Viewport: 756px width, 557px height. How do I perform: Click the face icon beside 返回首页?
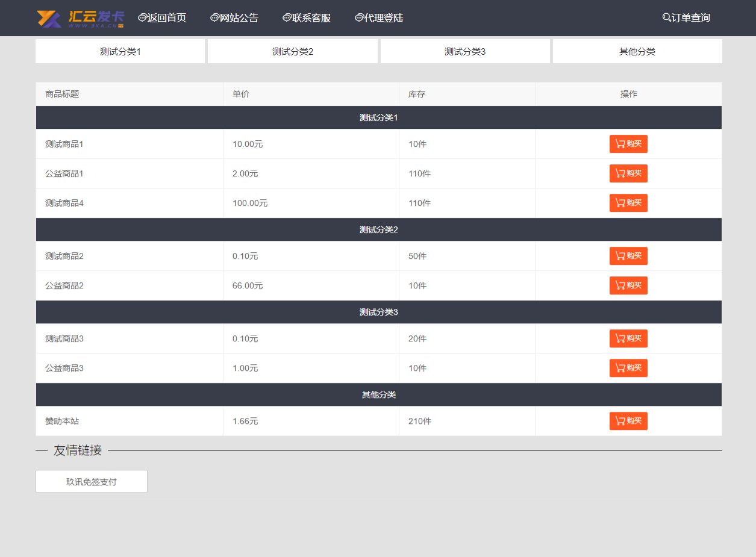pyautogui.click(x=142, y=18)
